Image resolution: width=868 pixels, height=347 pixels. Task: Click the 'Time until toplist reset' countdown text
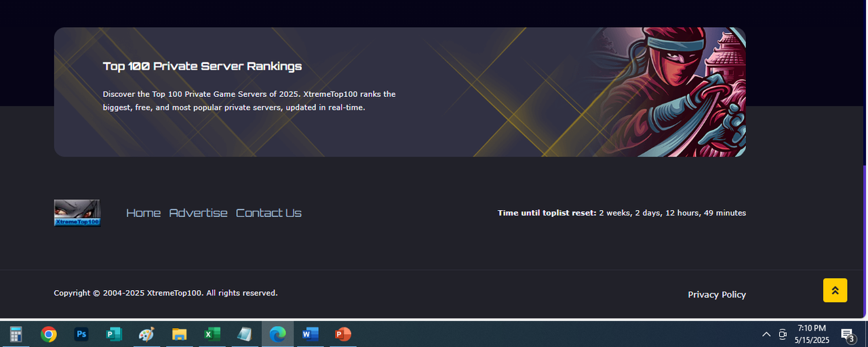tap(622, 213)
